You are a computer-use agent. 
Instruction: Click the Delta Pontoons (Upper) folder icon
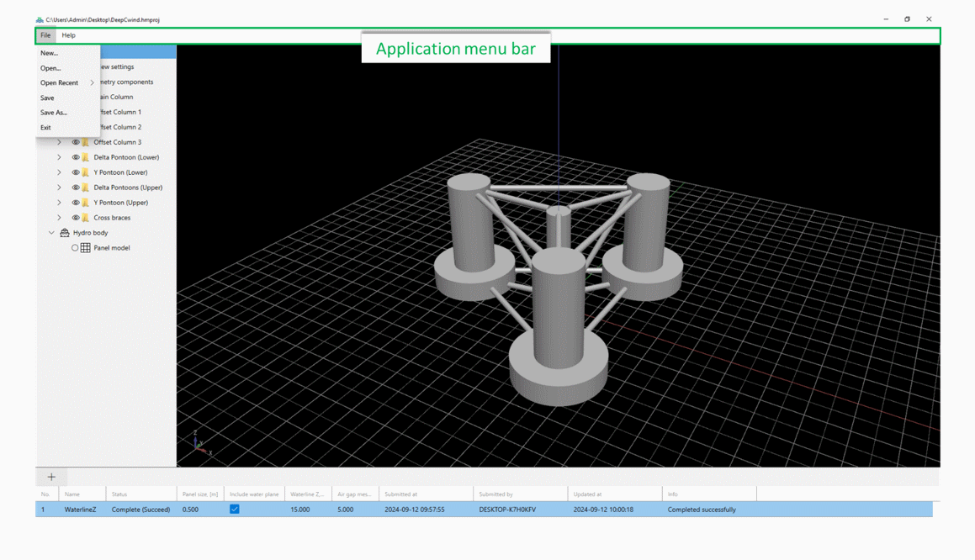point(86,187)
